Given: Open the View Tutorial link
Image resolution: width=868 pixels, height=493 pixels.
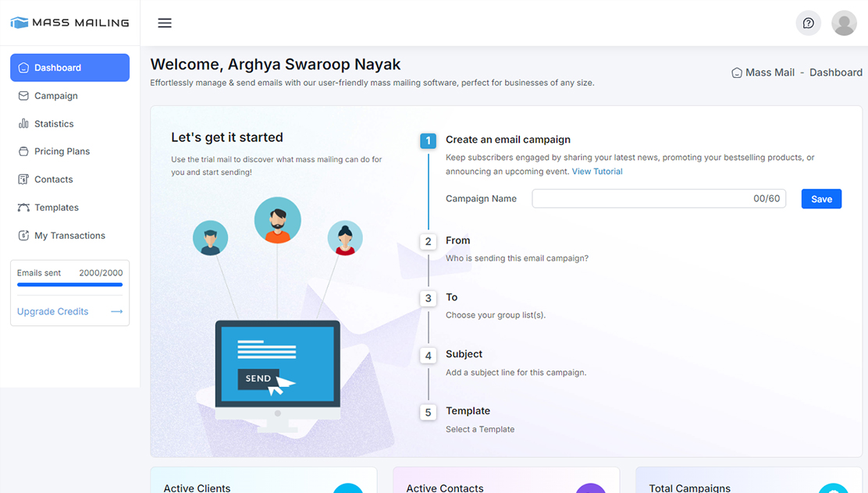Looking at the screenshot, I should click(597, 171).
